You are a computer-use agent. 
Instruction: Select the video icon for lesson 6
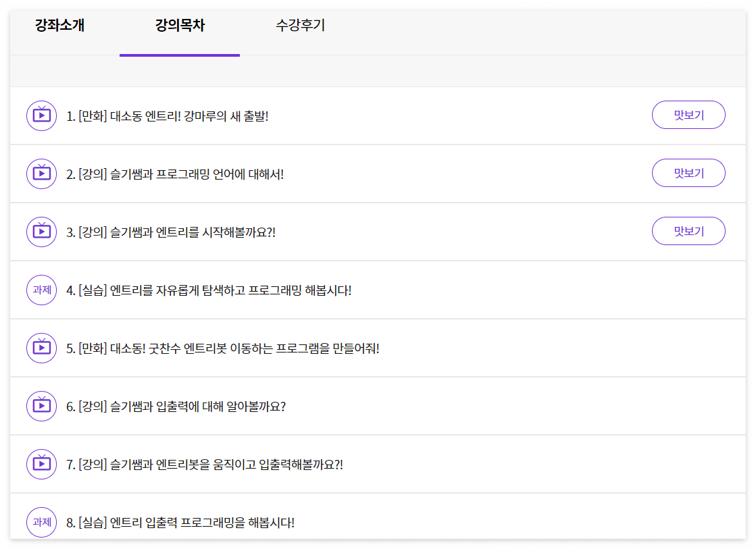point(41,406)
